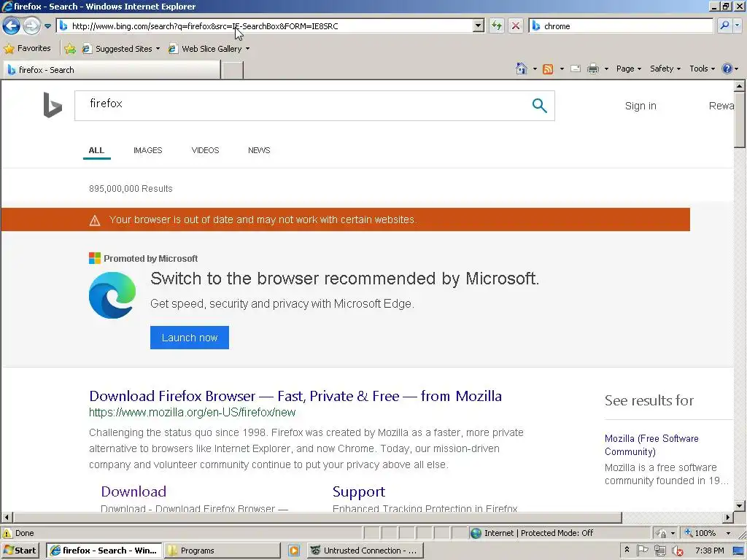747x560 pixels.
Task: Expand the Print options dropdown arrow
Action: tap(606, 69)
